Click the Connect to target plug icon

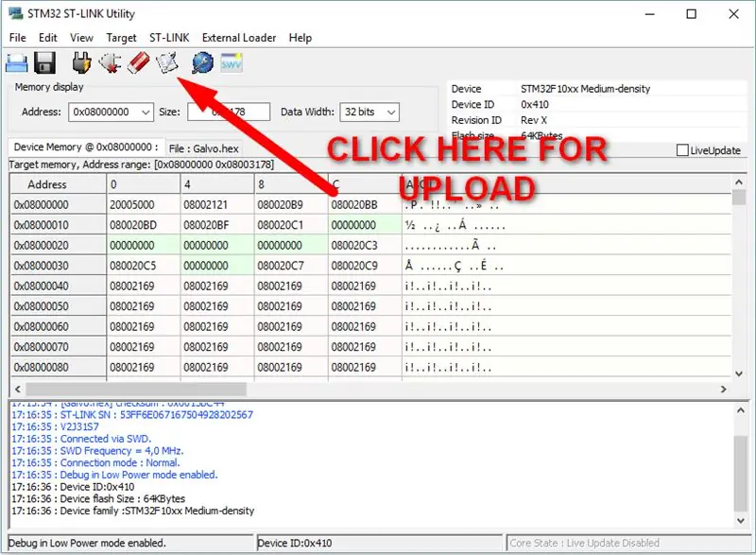(81, 63)
